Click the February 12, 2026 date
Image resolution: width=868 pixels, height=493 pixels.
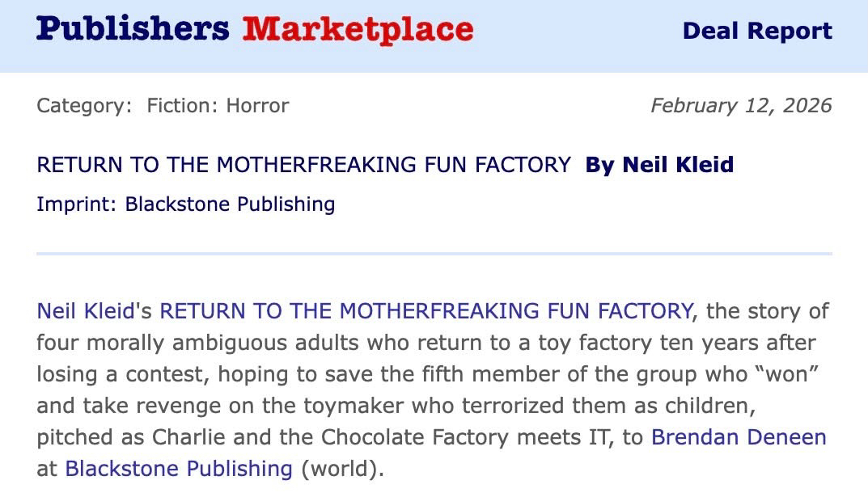coord(741,105)
